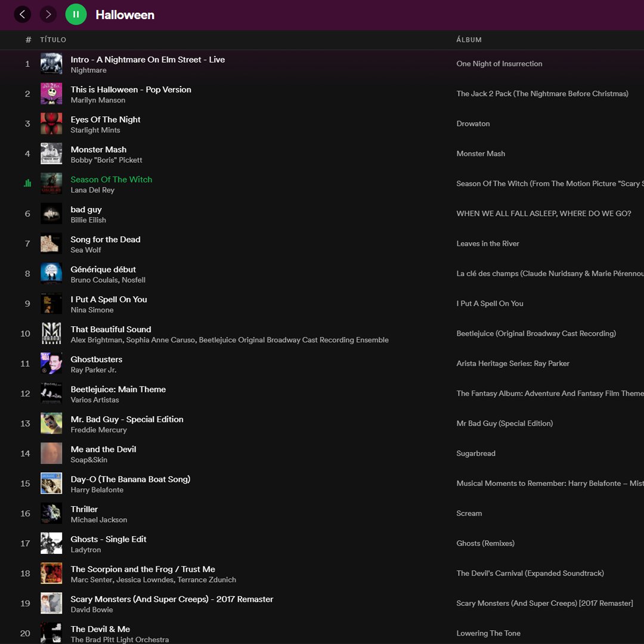Open artist Sea Wolf

click(86, 250)
